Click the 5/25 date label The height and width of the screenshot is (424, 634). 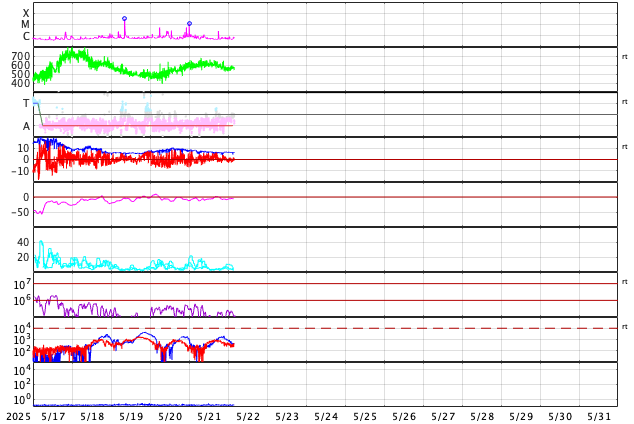365,417
